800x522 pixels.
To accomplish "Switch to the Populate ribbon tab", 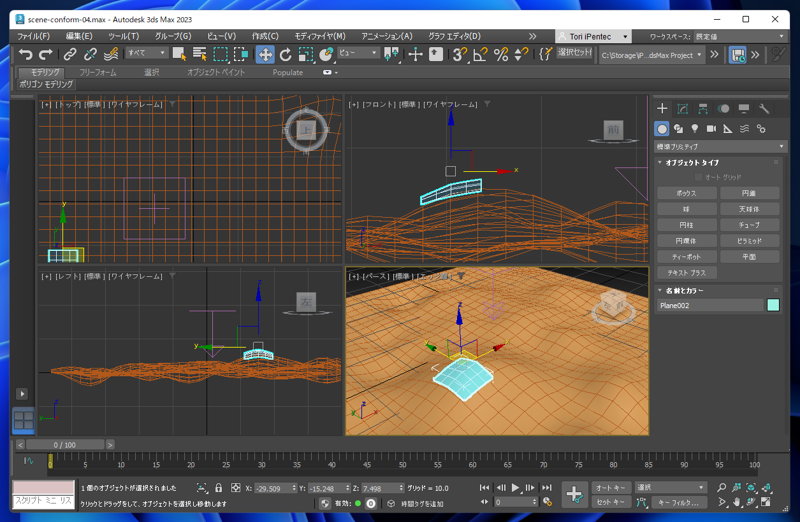I will (x=288, y=72).
